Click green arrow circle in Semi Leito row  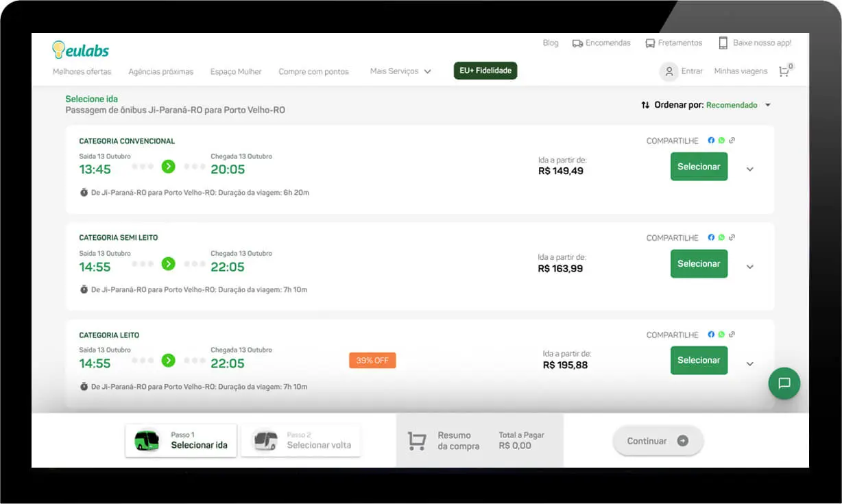pos(168,263)
